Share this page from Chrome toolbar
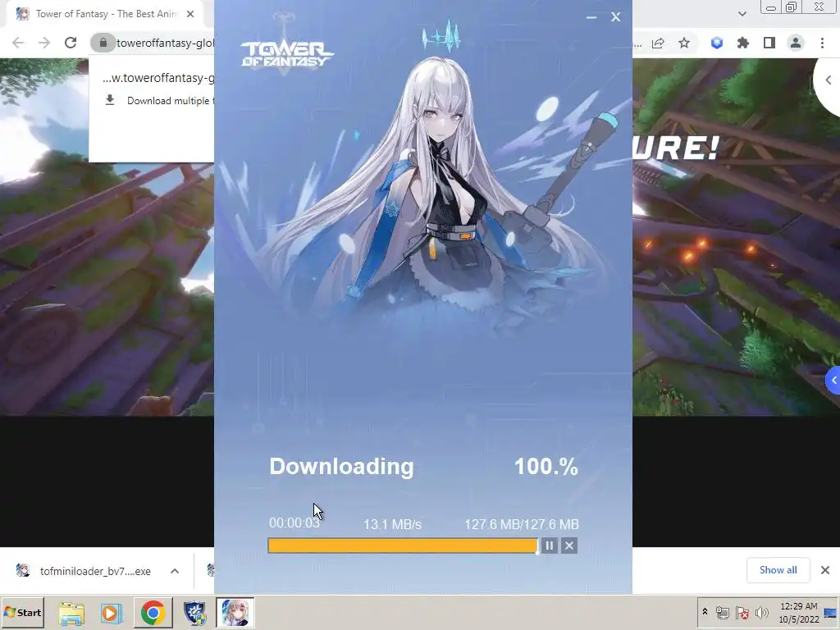The height and width of the screenshot is (630, 840). [658, 43]
